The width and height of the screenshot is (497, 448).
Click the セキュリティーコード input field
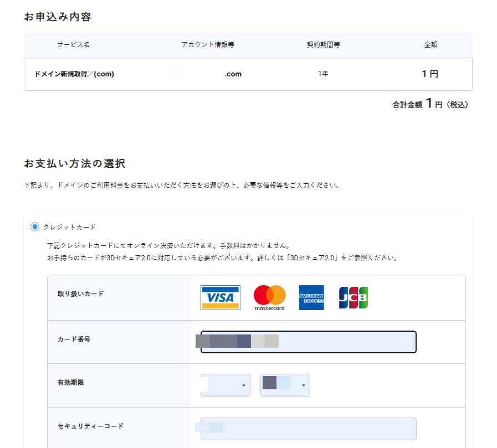click(x=308, y=429)
